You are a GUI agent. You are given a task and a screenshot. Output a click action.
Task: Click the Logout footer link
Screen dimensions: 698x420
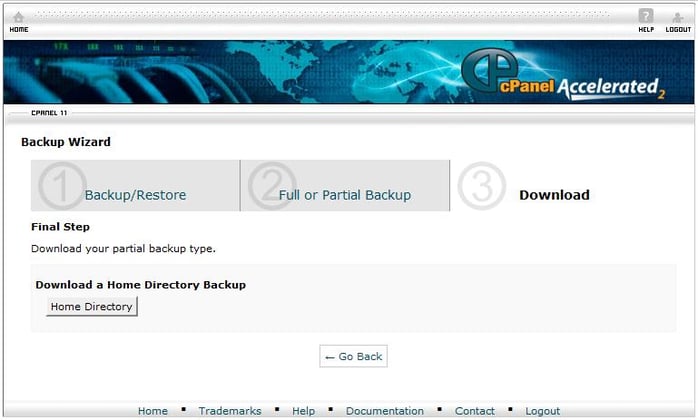543,411
